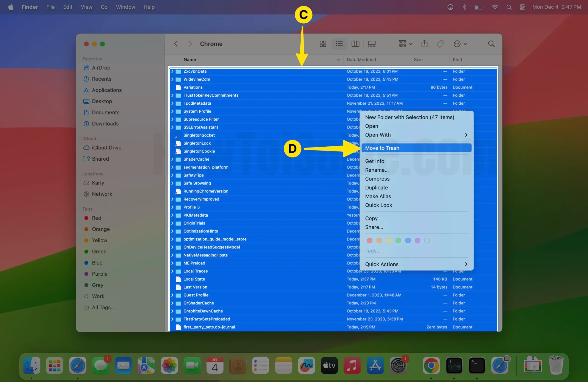The width and height of the screenshot is (588, 382).
Task: Click the Edit Tags toolbar icon
Action: (x=440, y=44)
